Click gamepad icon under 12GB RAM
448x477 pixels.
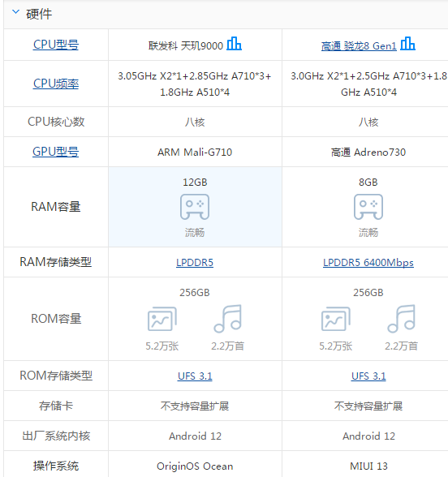195,207
